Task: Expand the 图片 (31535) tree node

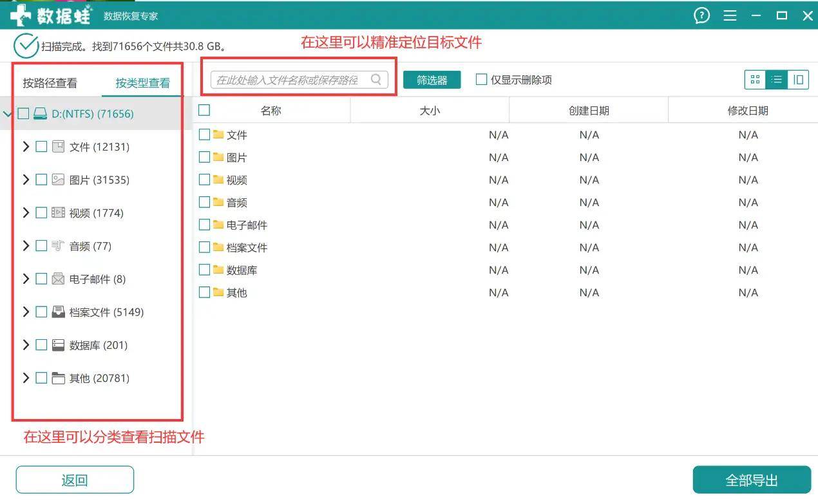Action: coord(27,180)
